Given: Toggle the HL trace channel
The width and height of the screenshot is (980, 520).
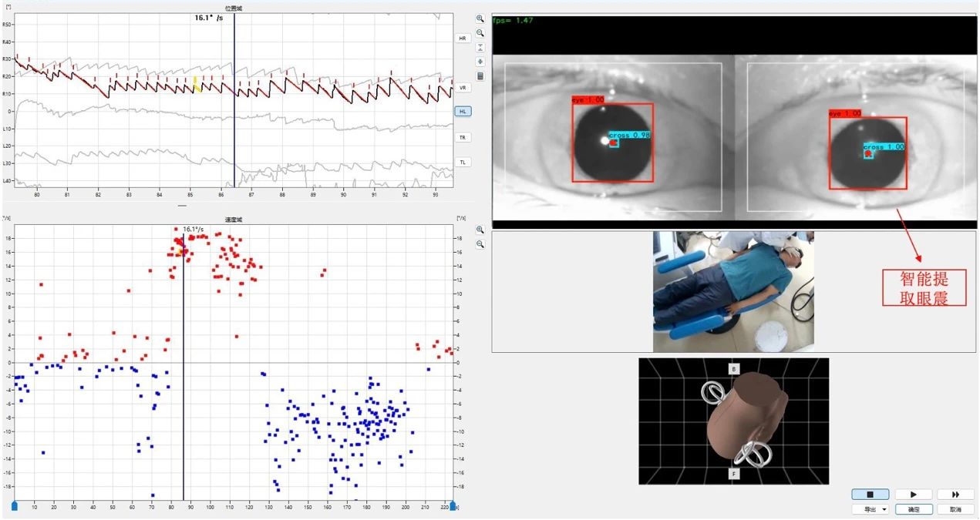Looking at the screenshot, I should click(x=463, y=112).
